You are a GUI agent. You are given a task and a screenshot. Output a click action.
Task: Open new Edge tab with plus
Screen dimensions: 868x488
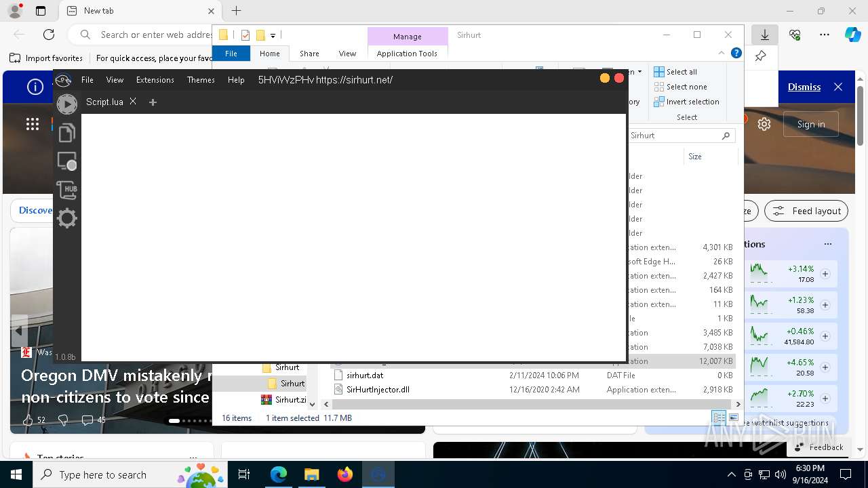tap(236, 11)
